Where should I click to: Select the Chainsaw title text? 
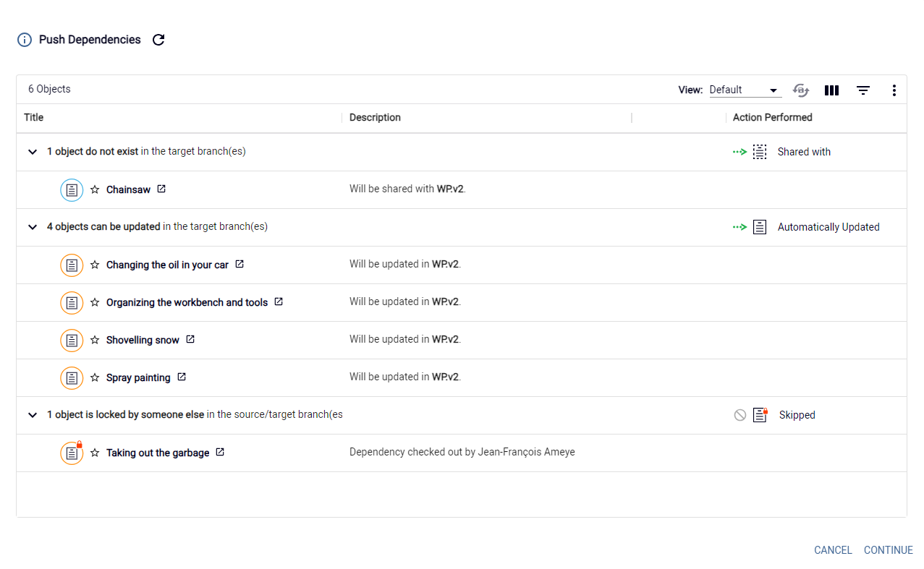(x=129, y=189)
